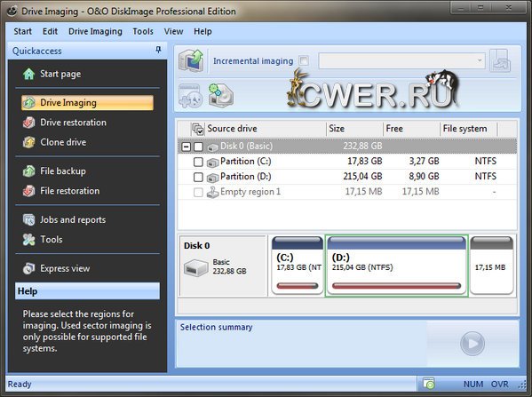532x397 pixels.
Task: Open File restoration in sidebar
Action: 61,191
